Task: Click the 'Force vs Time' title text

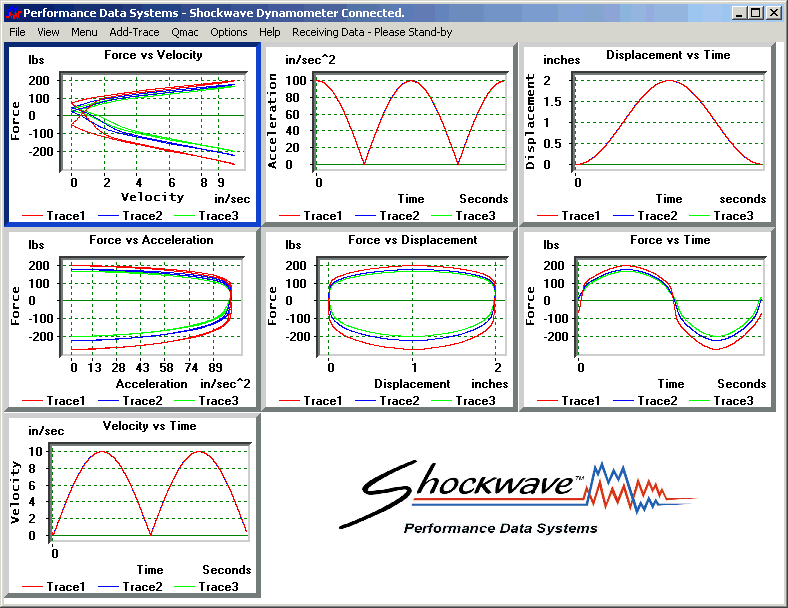Action: point(670,240)
